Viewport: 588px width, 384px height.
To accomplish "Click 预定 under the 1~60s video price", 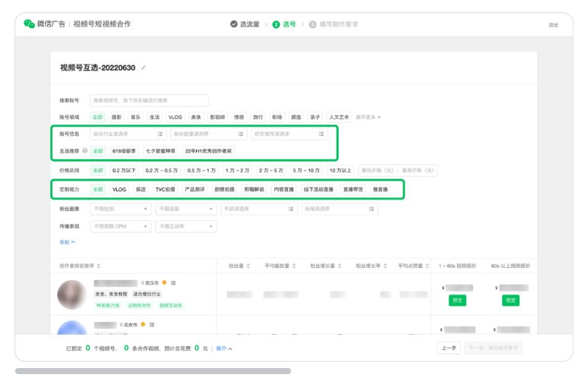I will [x=457, y=301].
